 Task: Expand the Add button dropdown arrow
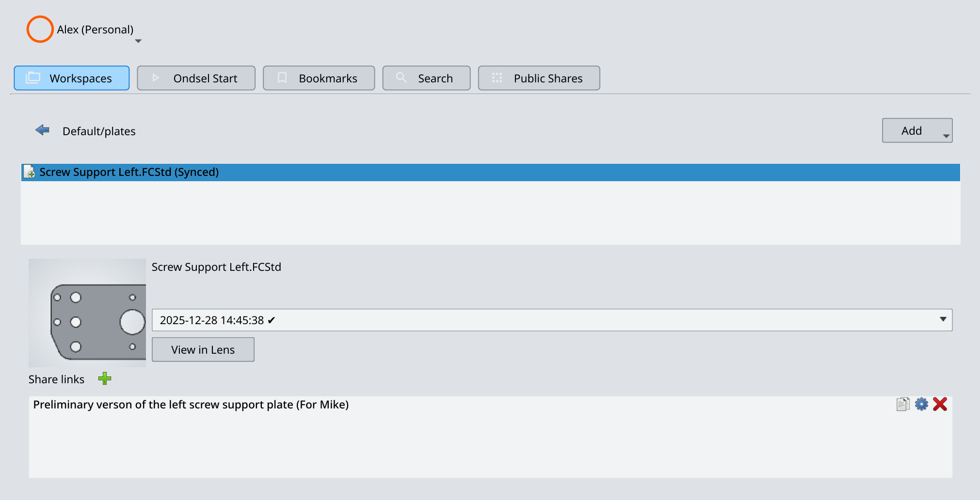[x=946, y=136]
